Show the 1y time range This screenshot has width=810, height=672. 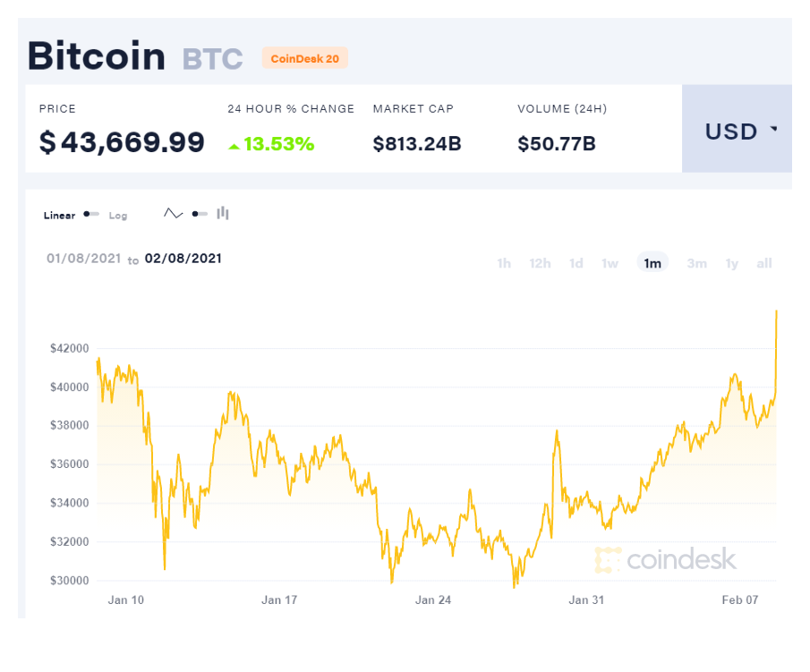point(732,263)
